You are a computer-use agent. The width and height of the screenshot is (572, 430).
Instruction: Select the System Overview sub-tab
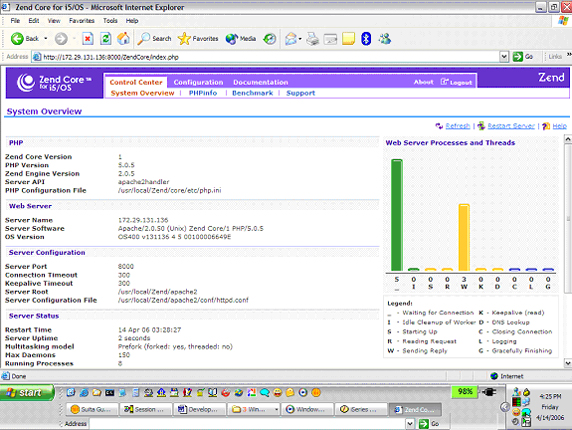click(x=143, y=93)
